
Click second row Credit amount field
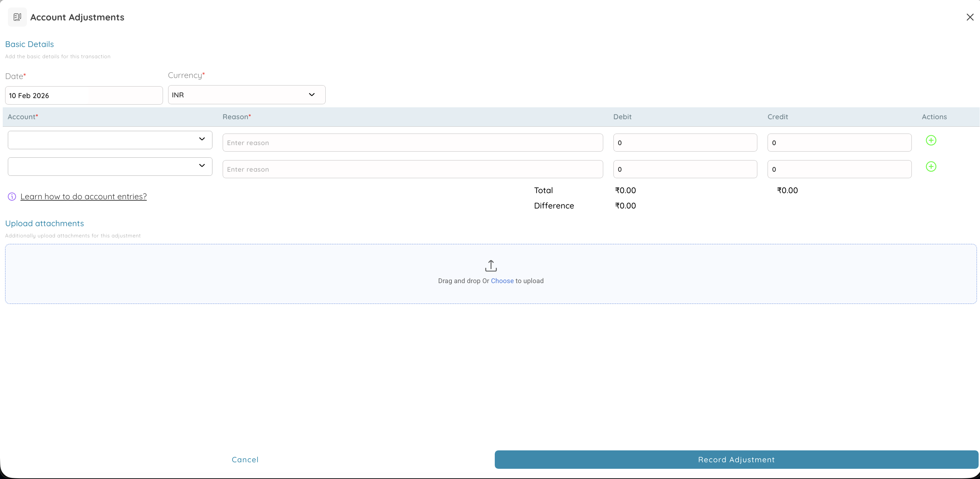point(839,169)
